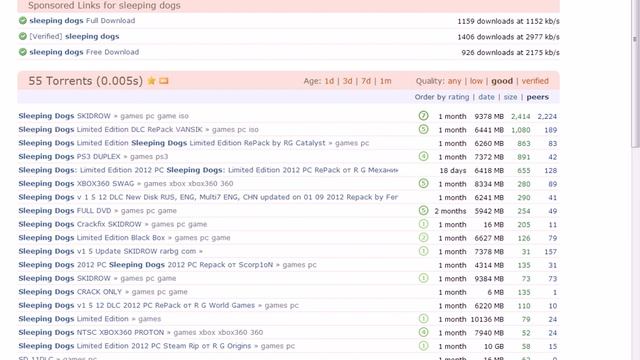Set quality filter to low

tap(476, 81)
